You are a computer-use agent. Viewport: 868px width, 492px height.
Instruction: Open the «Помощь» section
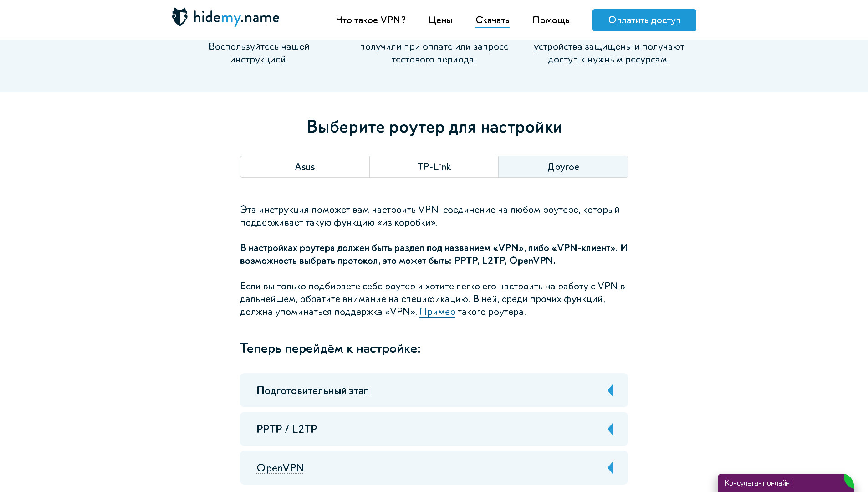[x=551, y=20]
